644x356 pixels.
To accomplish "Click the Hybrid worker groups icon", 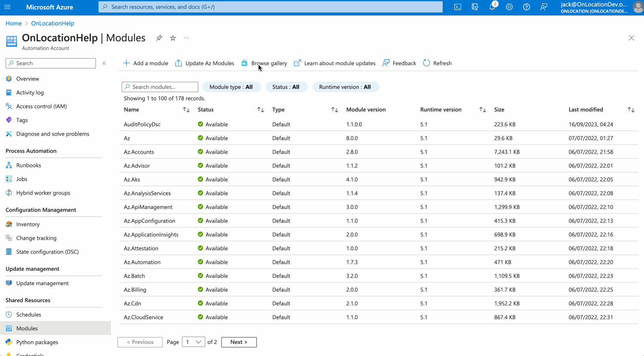I will point(9,193).
